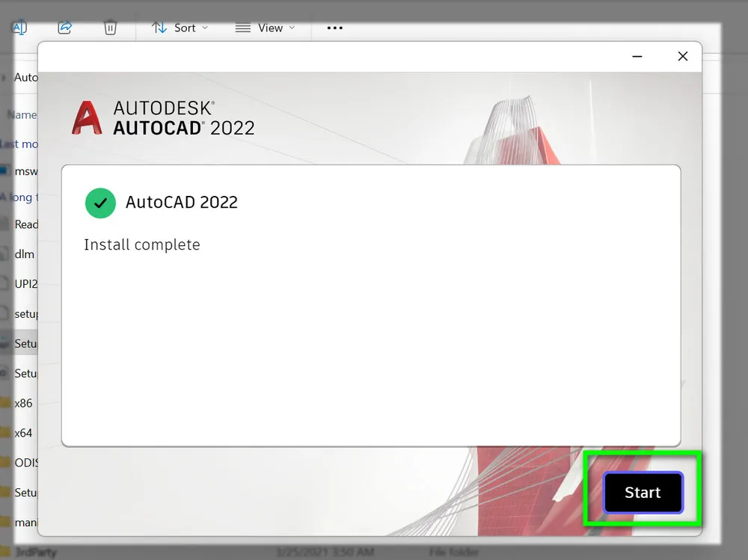
Task: Open the See more ellipsis menu
Action: [x=334, y=28]
